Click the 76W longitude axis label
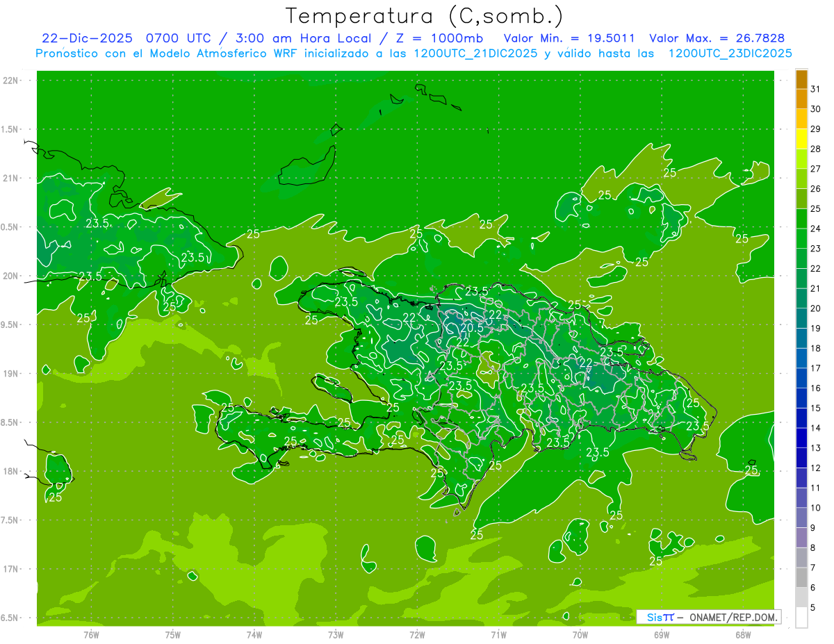Image resolution: width=834 pixels, height=644 pixels. 91,634
